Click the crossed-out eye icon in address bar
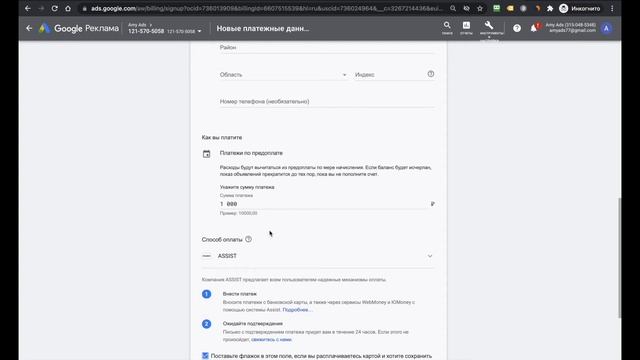 [467, 8]
